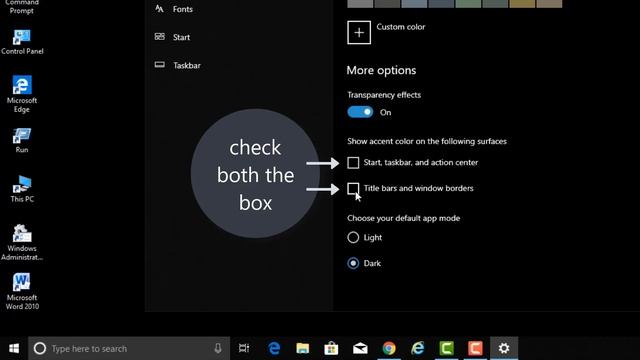This screenshot has width=640, height=360.
Task: Launch Google Chrome from taskbar
Action: click(389, 348)
